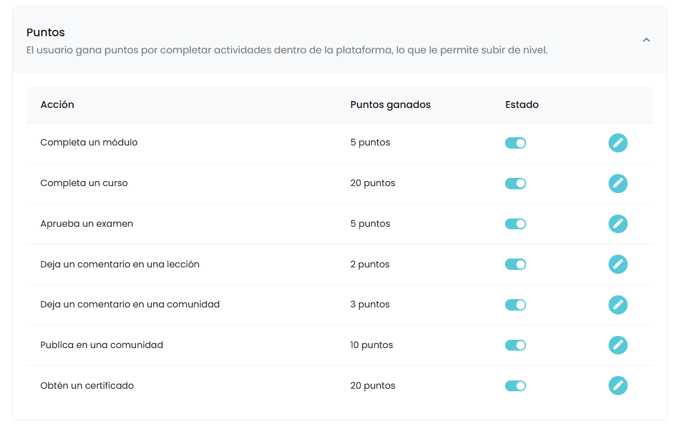The image size is (688, 430).
Task: Turn off 'Publica en una comunidad' toggle
Action: [515, 345]
